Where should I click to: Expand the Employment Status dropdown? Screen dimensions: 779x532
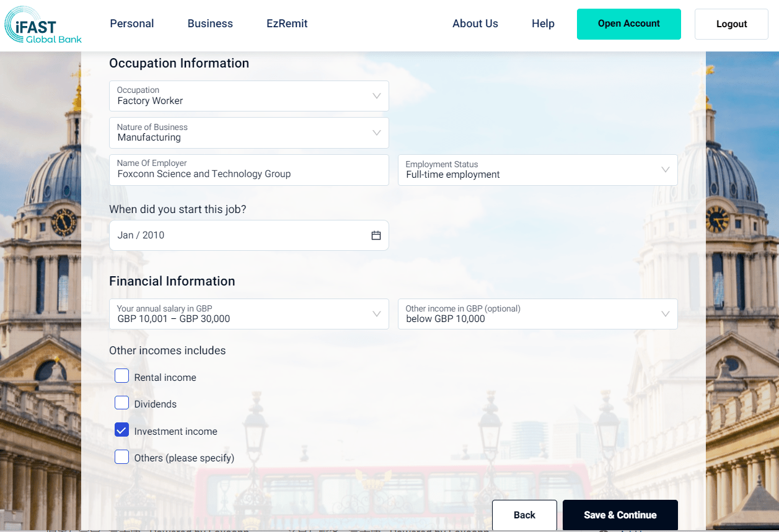tap(537, 170)
